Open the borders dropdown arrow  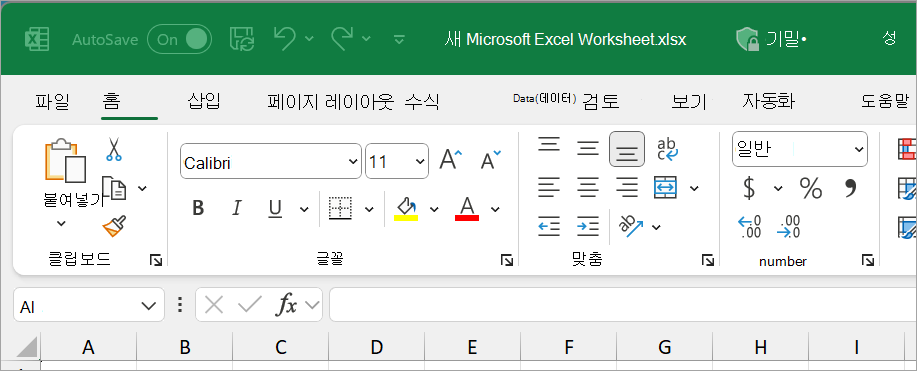point(369,209)
